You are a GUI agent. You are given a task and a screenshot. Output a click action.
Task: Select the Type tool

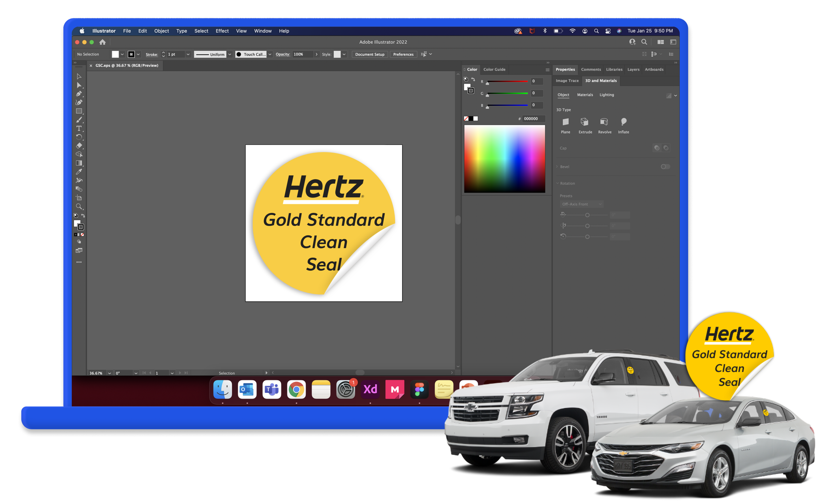[79, 129]
